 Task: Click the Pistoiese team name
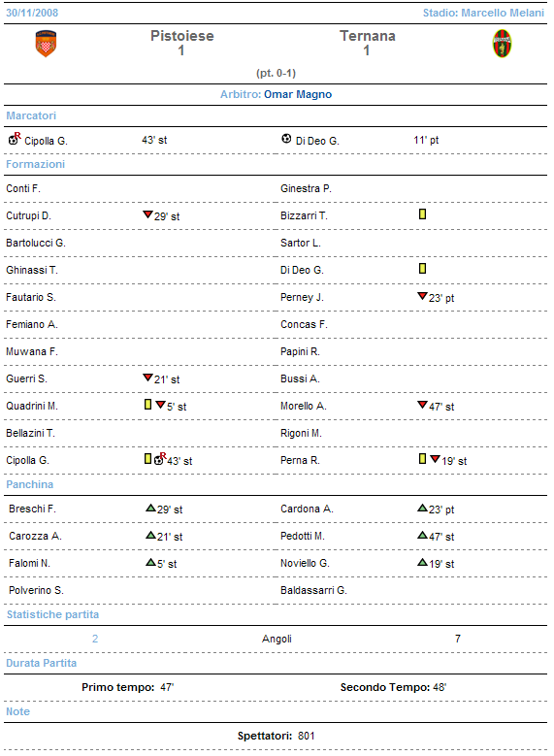(x=182, y=36)
